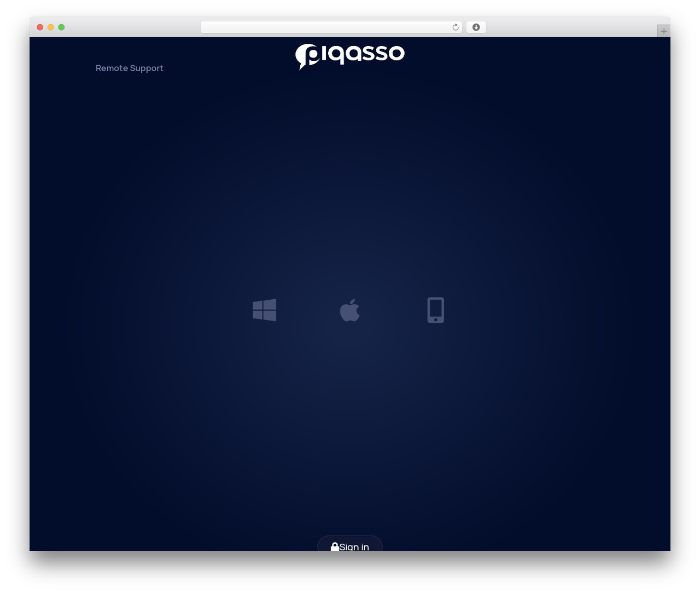Screen dimensions: 700x593
Task: Open the browser downloads button
Action: pyautogui.click(x=476, y=27)
